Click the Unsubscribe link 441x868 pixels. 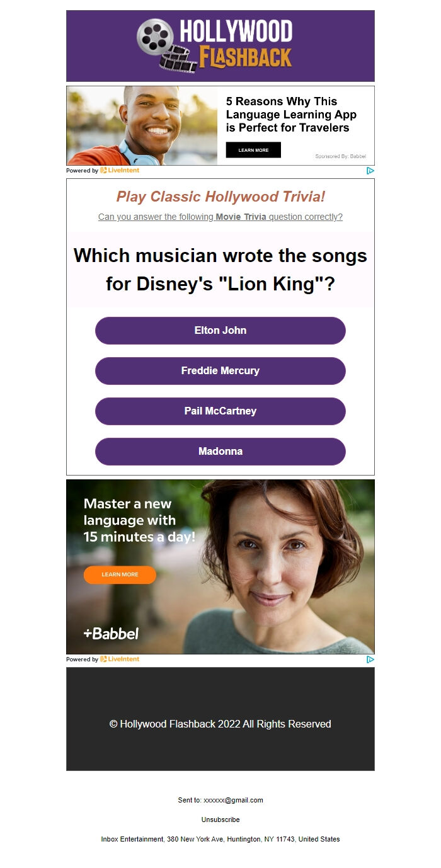click(x=220, y=819)
